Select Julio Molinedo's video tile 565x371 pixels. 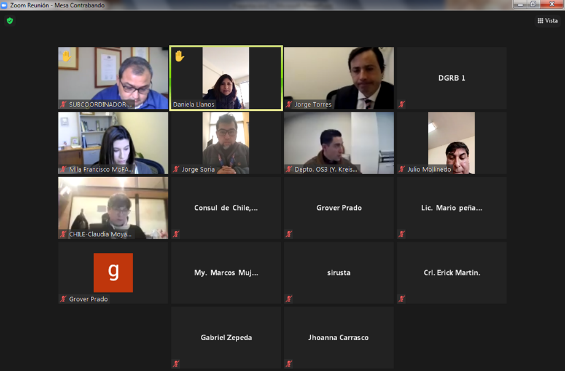point(451,143)
